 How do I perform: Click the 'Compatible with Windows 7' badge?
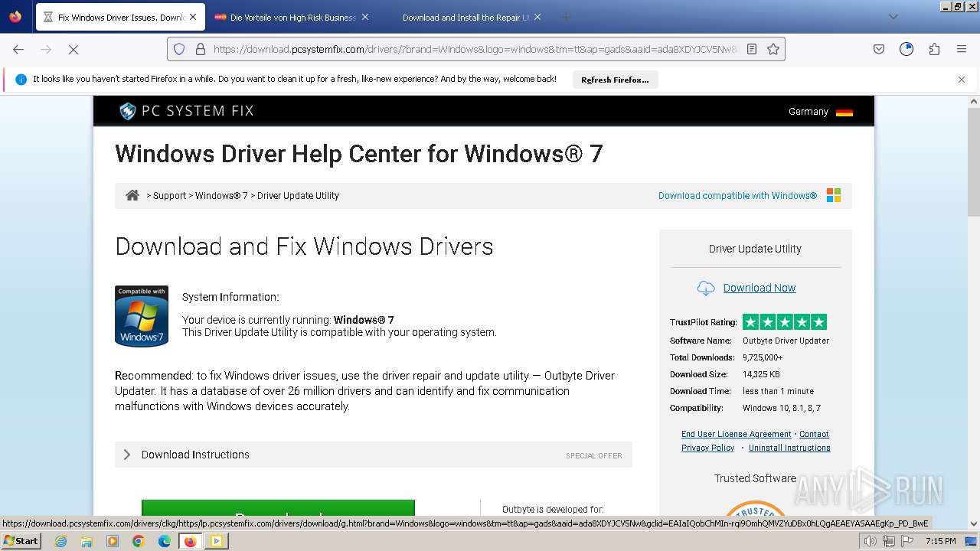click(x=142, y=316)
